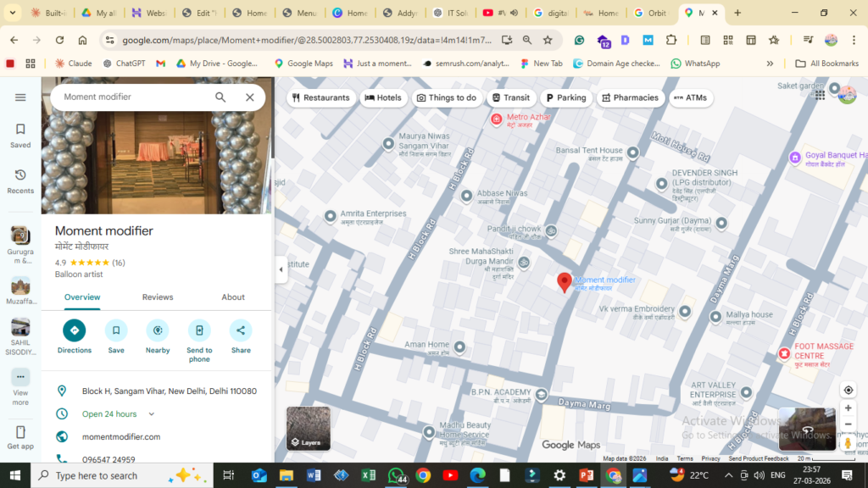Image resolution: width=868 pixels, height=488 pixels.
Task: Save Moment modifier place to list
Action: pyautogui.click(x=116, y=330)
